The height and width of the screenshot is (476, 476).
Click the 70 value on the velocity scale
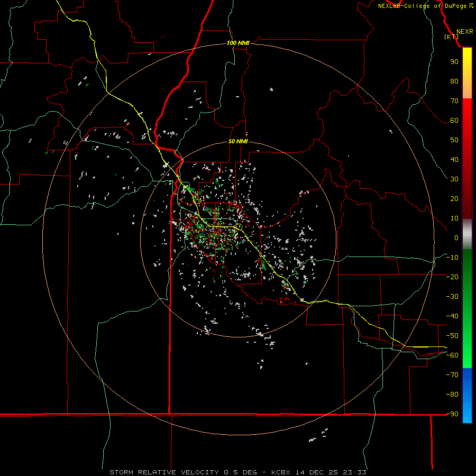454,101
